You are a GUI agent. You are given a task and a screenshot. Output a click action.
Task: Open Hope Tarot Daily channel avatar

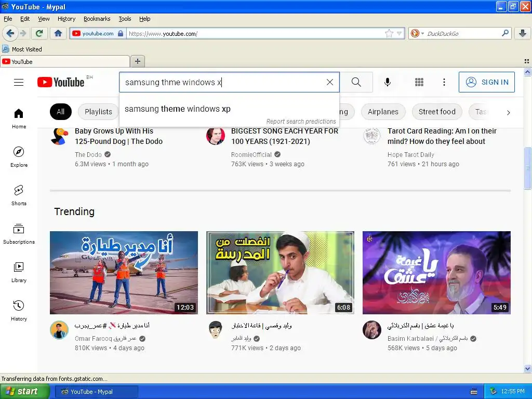coord(372,137)
